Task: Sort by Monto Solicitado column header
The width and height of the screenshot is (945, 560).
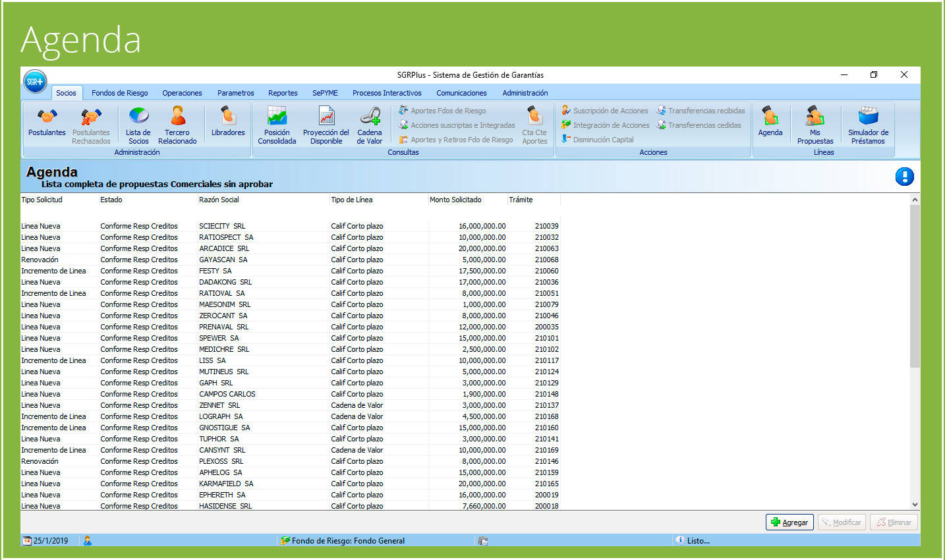Action: click(x=455, y=200)
